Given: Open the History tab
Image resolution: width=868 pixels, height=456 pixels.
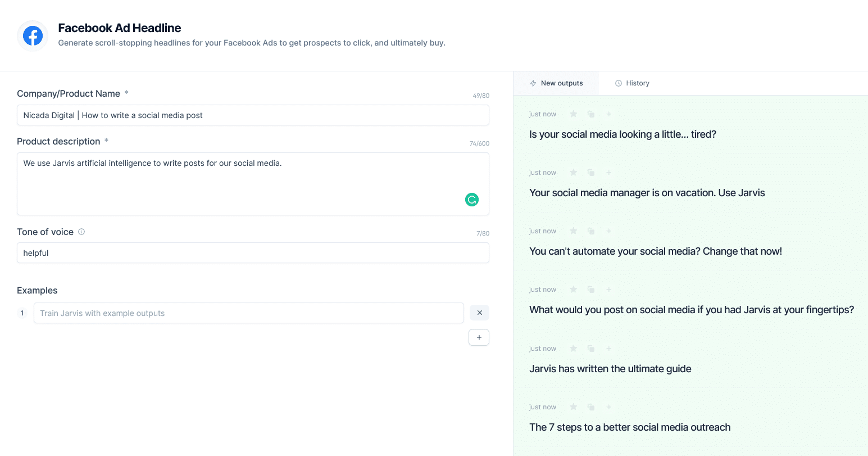Looking at the screenshot, I should [632, 83].
